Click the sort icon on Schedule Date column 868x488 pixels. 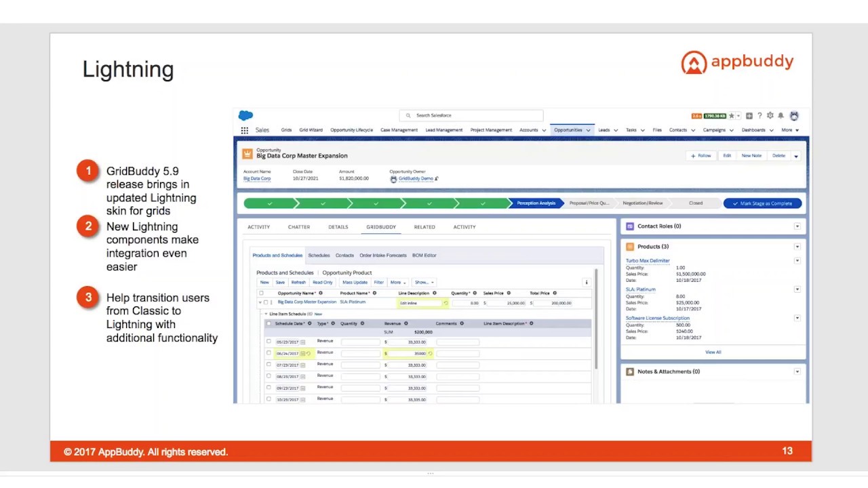[x=310, y=324]
